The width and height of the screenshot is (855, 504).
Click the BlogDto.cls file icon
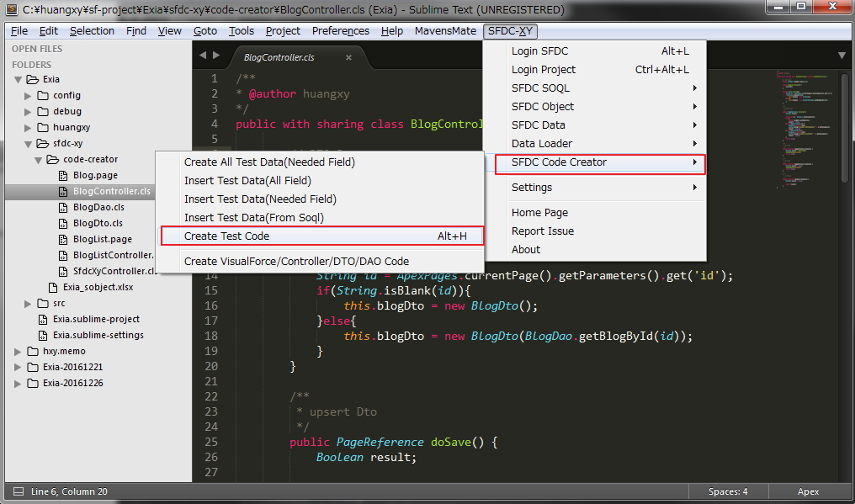pos(63,223)
